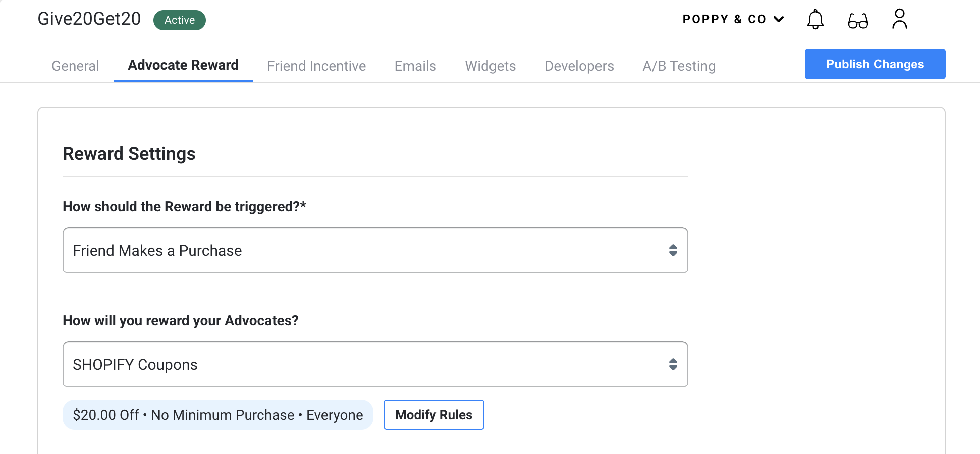The height and width of the screenshot is (454, 980).
Task: Open the Developers tab
Action: pos(579,66)
